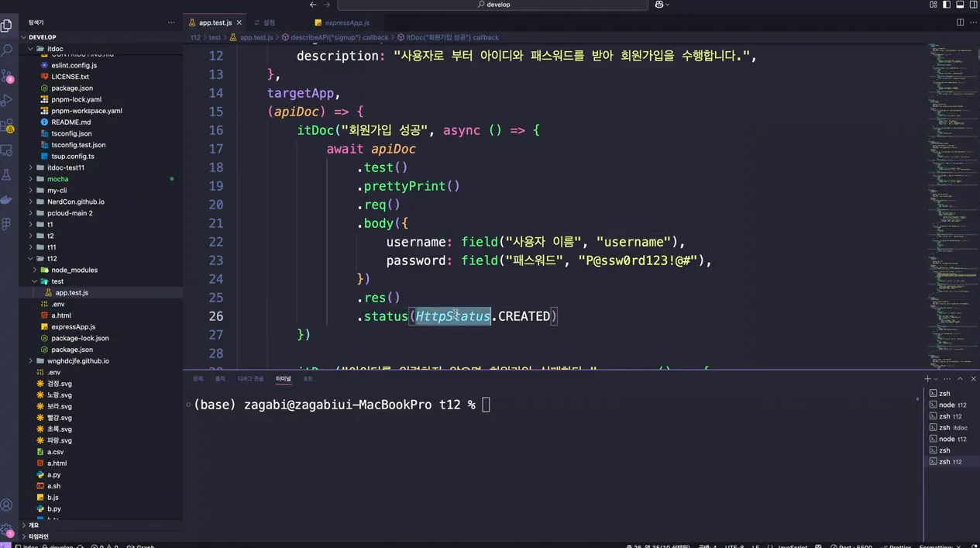The height and width of the screenshot is (548, 980).
Task: Expand the 개요 outline section
Action: pyautogui.click(x=101, y=525)
